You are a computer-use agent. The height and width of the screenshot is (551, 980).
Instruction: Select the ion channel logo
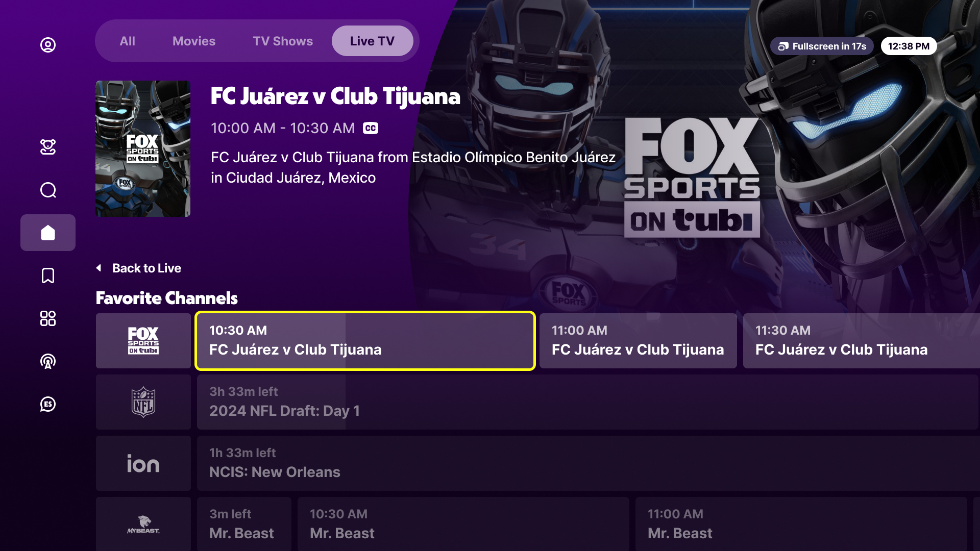(x=143, y=463)
